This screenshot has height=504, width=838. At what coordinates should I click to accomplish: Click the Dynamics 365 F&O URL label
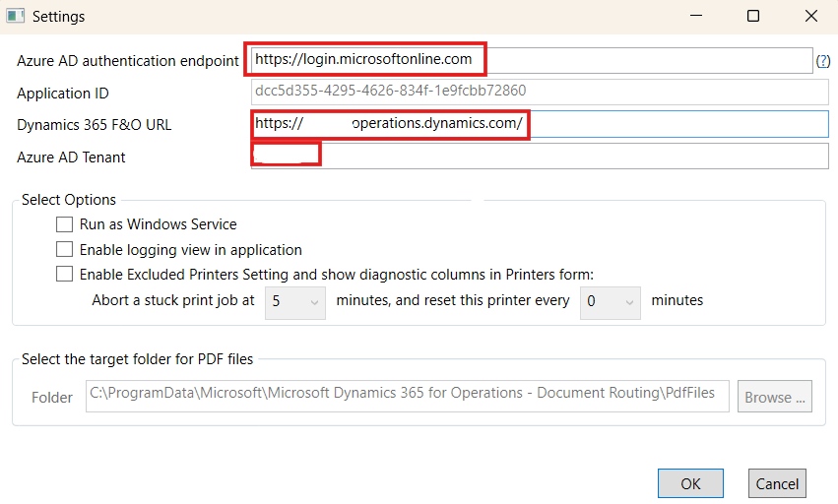95,125
